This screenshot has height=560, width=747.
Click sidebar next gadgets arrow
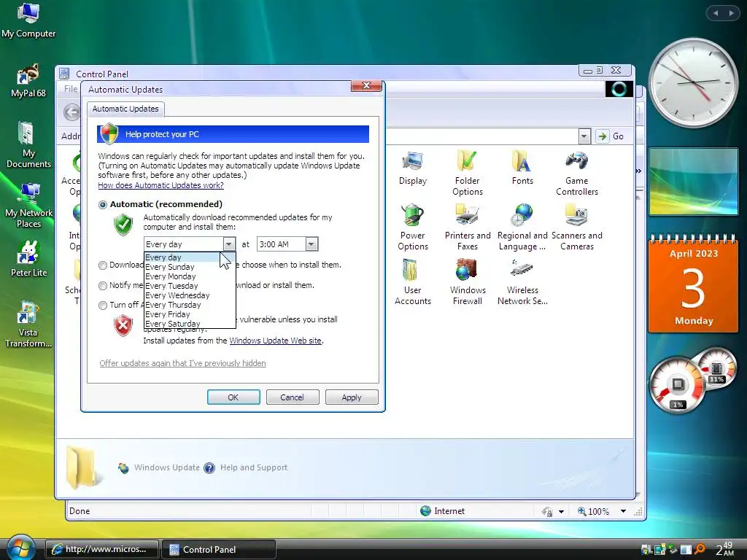click(731, 13)
